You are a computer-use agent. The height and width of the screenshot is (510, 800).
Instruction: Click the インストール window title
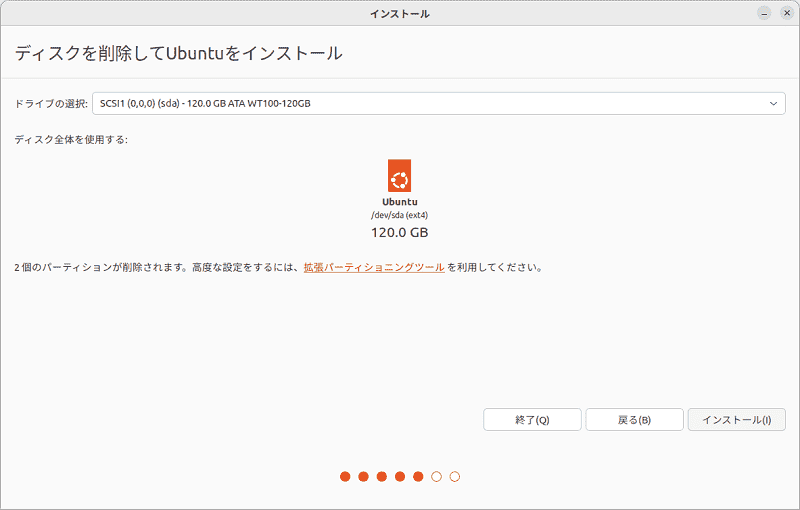point(400,14)
